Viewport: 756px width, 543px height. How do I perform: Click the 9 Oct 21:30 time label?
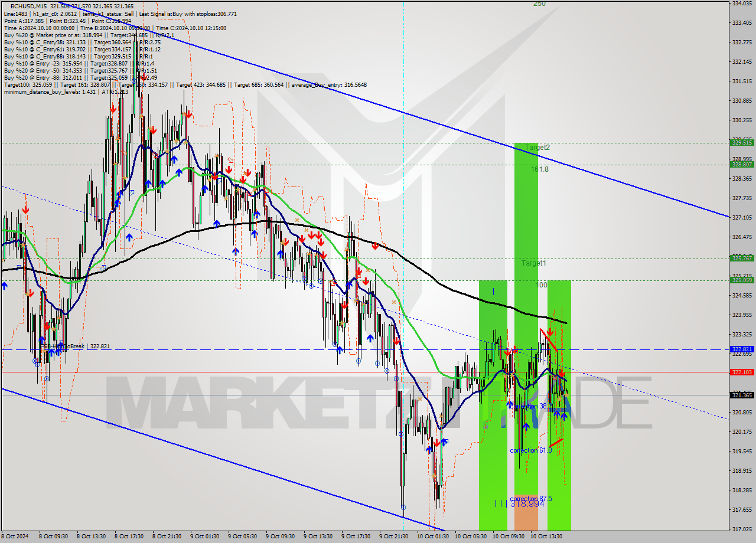pos(394,537)
